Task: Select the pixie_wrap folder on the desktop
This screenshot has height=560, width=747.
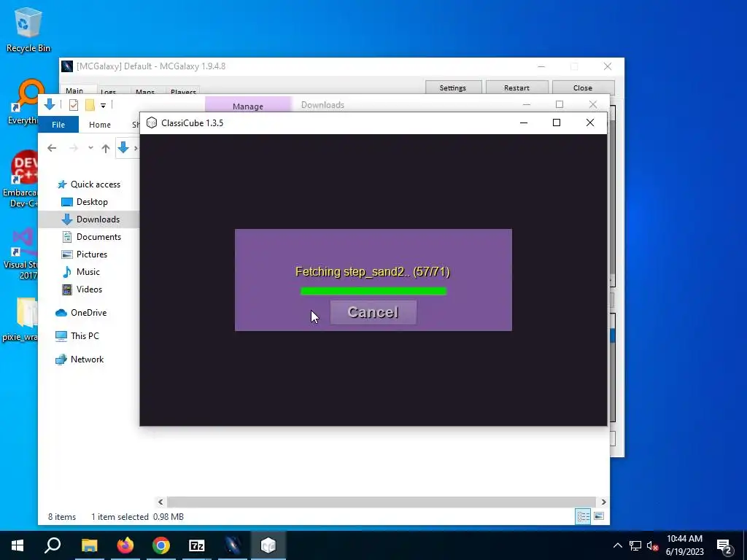Action: coord(21,319)
